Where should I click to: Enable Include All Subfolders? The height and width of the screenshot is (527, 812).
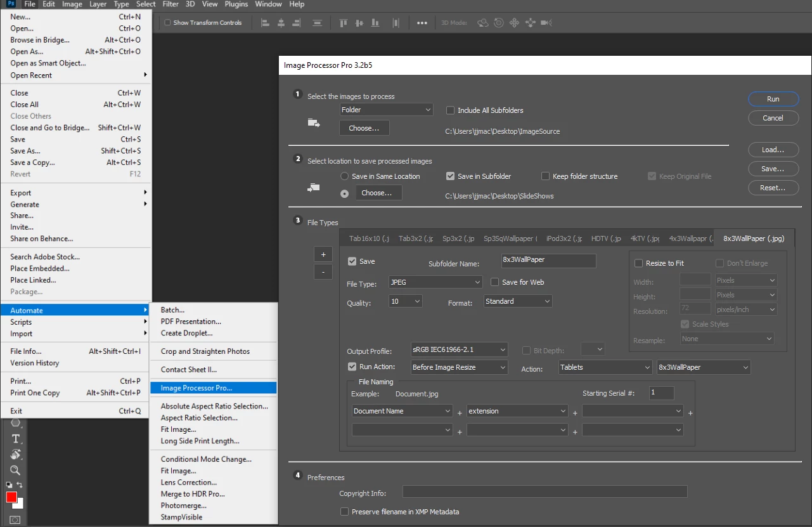click(x=451, y=110)
